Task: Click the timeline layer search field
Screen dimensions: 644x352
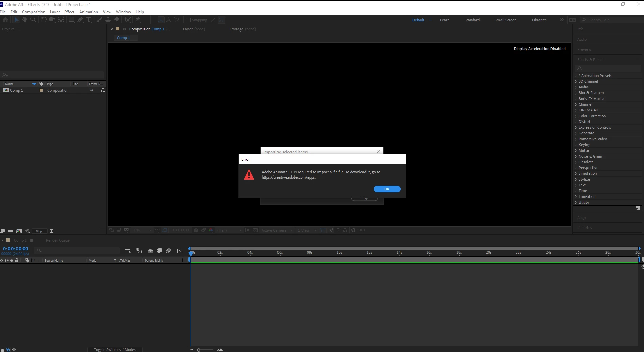Action: tap(77, 251)
